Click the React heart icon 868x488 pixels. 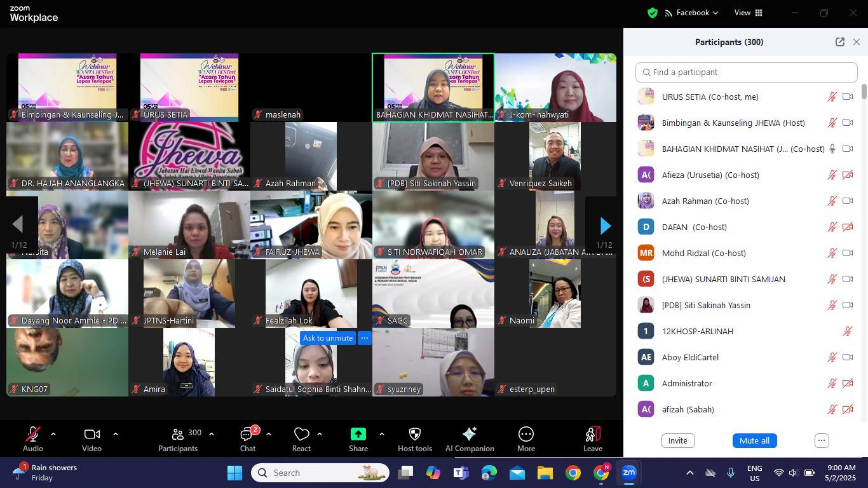click(301, 434)
